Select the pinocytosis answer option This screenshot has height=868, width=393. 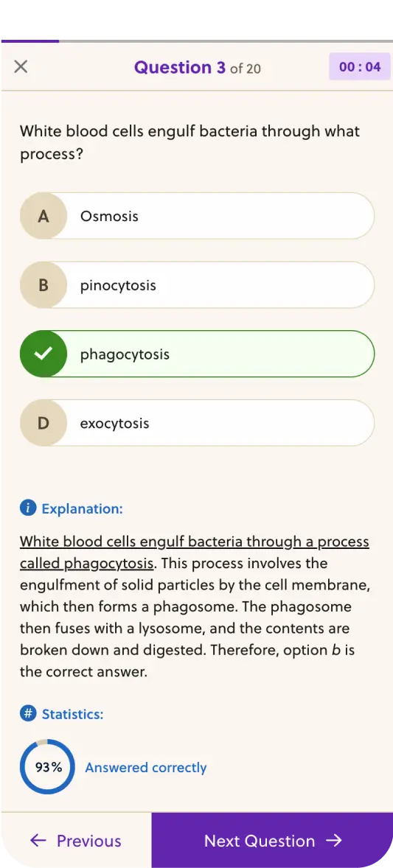tap(198, 285)
